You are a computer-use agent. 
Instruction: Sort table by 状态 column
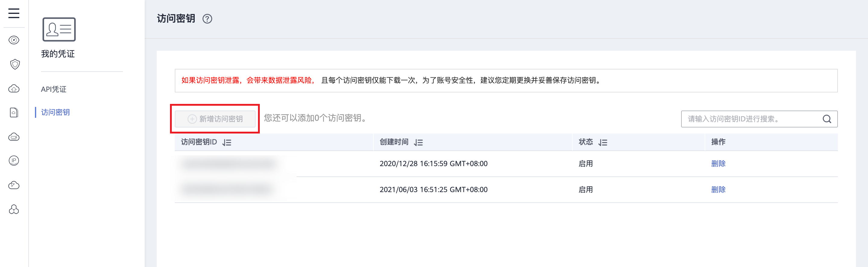tap(603, 143)
